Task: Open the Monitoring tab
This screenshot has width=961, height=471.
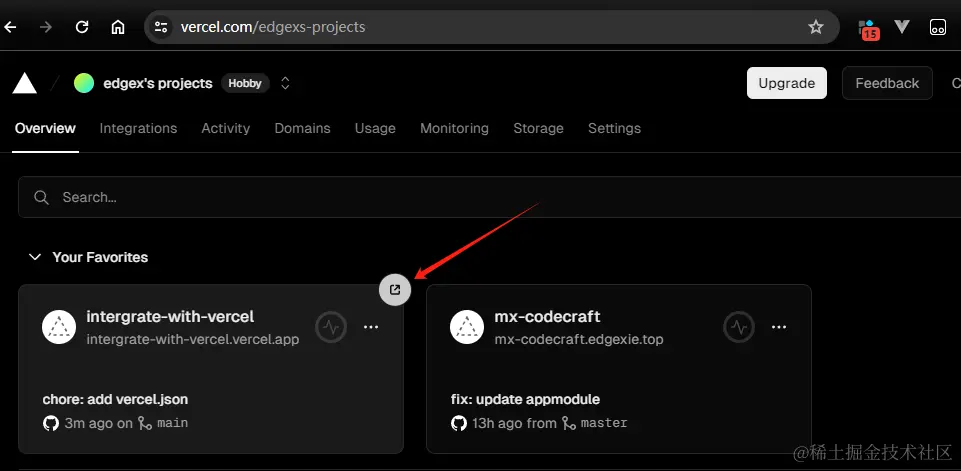Action: tap(454, 128)
